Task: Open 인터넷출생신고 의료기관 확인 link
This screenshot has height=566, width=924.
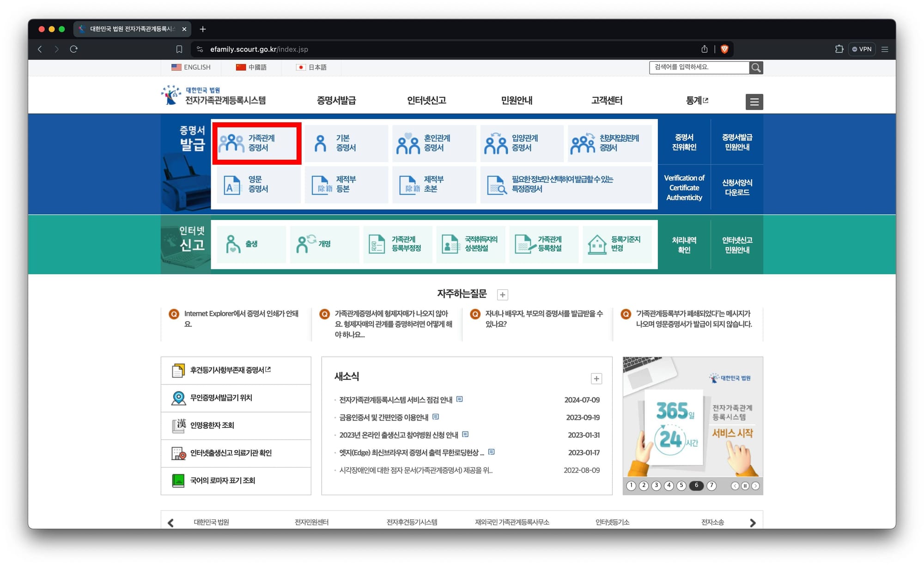Action: point(236,453)
